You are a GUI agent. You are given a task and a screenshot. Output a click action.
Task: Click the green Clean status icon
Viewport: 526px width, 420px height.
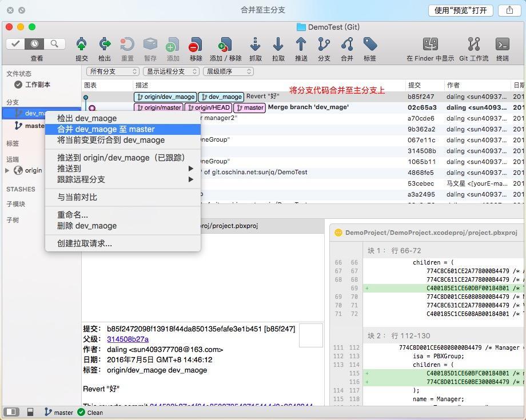[x=81, y=412]
